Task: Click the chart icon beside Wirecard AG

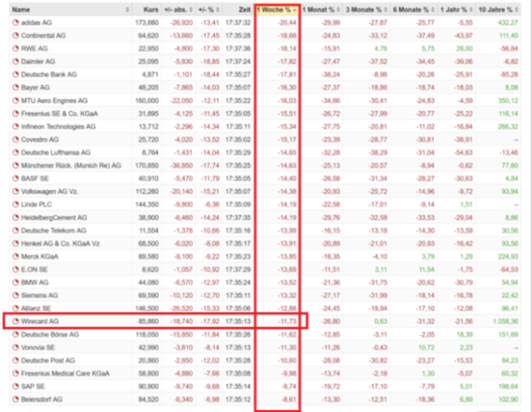Action: tap(16, 321)
